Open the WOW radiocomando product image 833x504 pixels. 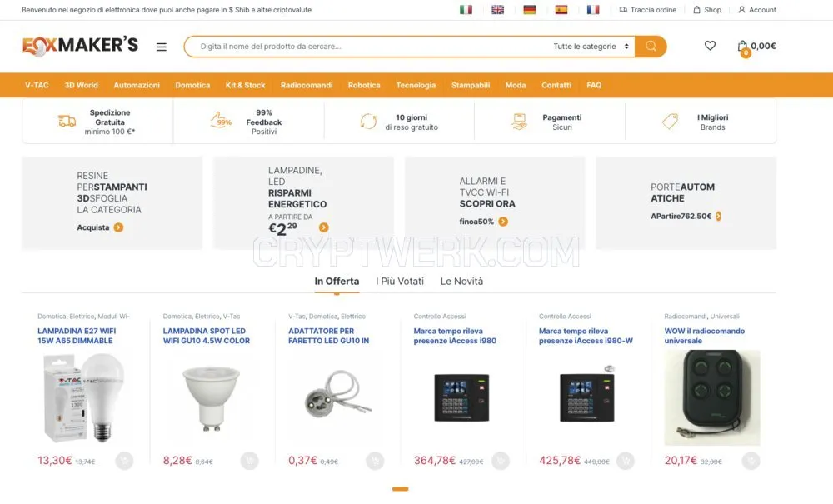click(712, 397)
